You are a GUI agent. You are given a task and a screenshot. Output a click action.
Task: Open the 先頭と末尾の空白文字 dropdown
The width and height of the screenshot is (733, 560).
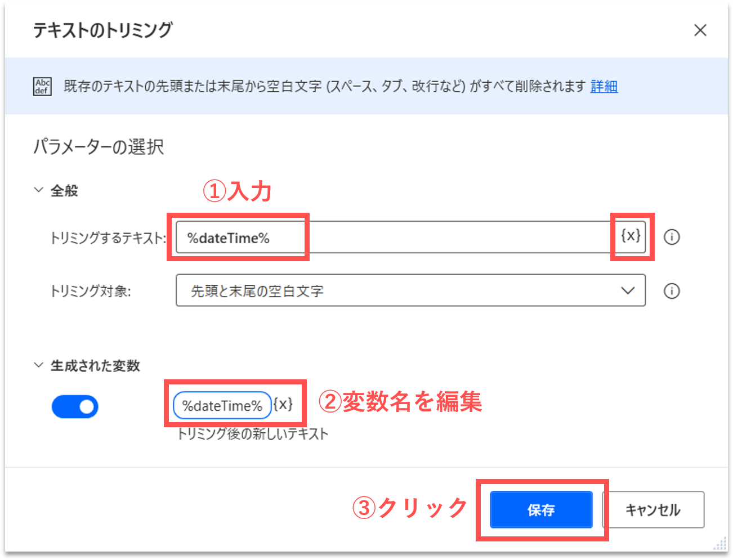point(410,290)
